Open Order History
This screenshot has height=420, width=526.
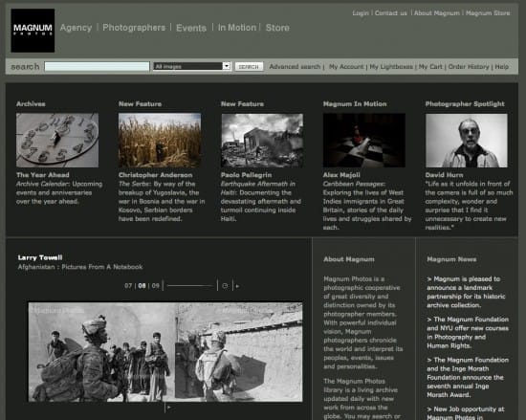(469, 67)
